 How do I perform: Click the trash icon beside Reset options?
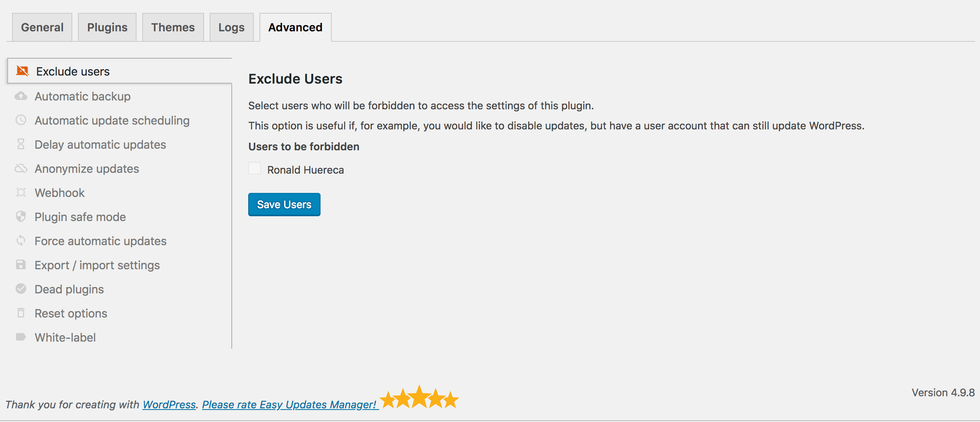pyautogui.click(x=21, y=313)
